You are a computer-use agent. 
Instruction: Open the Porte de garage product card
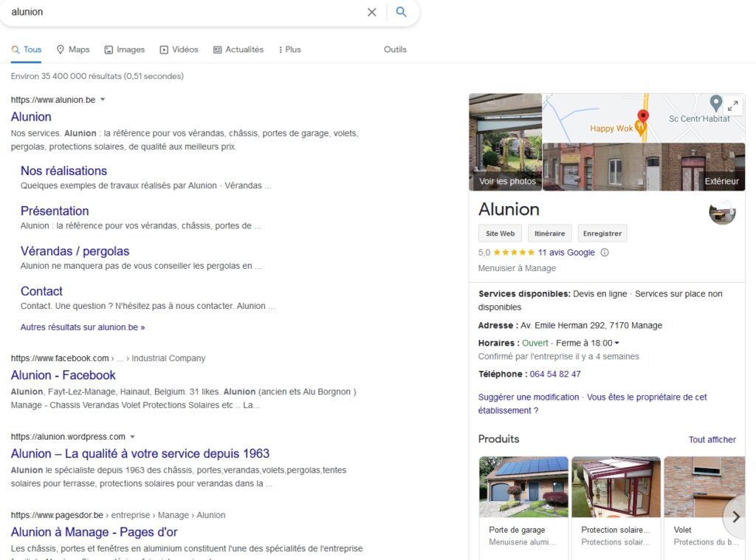(523, 508)
